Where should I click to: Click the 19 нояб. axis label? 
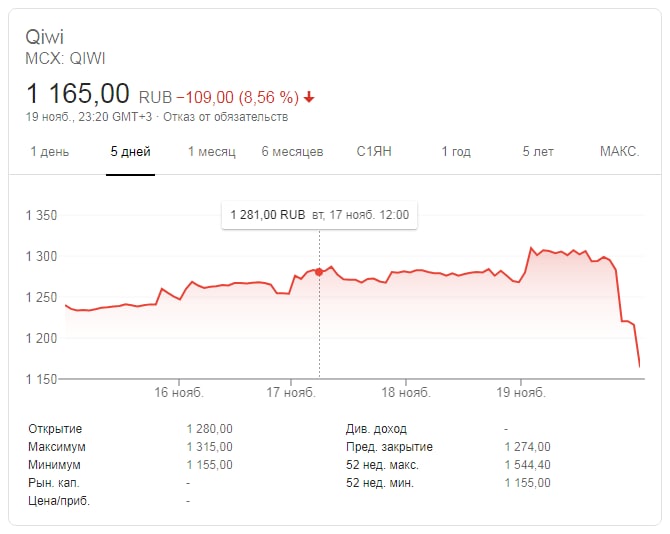[x=520, y=393]
